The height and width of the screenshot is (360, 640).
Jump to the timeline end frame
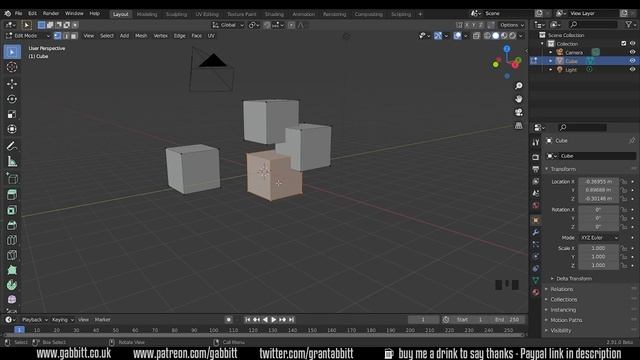[x=291, y=320]
